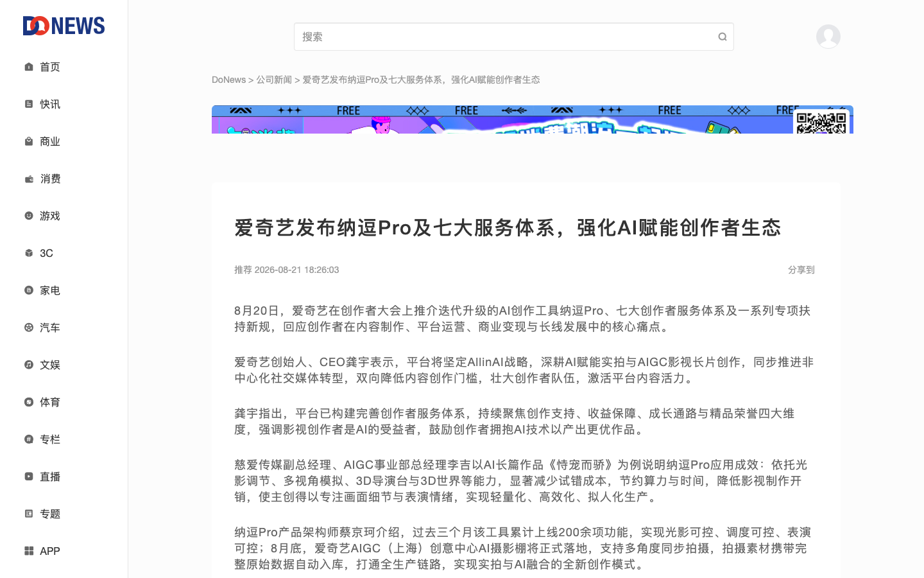The width and height of the screenshot is (924, 578).
Task: Open the 文娱 section
Action: tap(50, 365)
